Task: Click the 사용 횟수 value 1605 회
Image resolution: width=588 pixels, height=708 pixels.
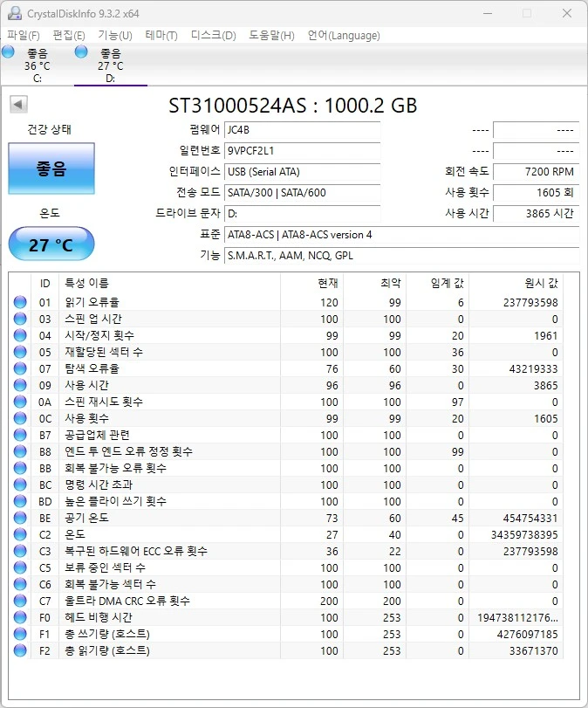Action: (x=537, y=192)
